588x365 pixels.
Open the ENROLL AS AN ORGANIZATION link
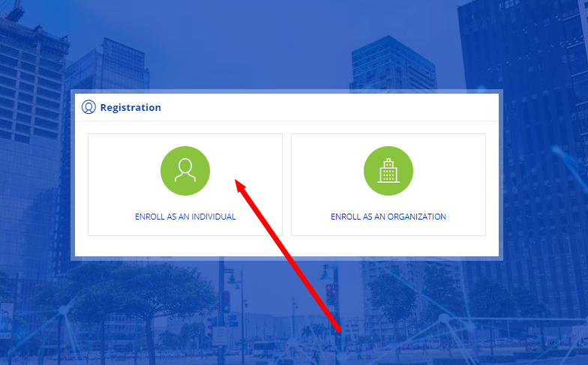point(388,217)
